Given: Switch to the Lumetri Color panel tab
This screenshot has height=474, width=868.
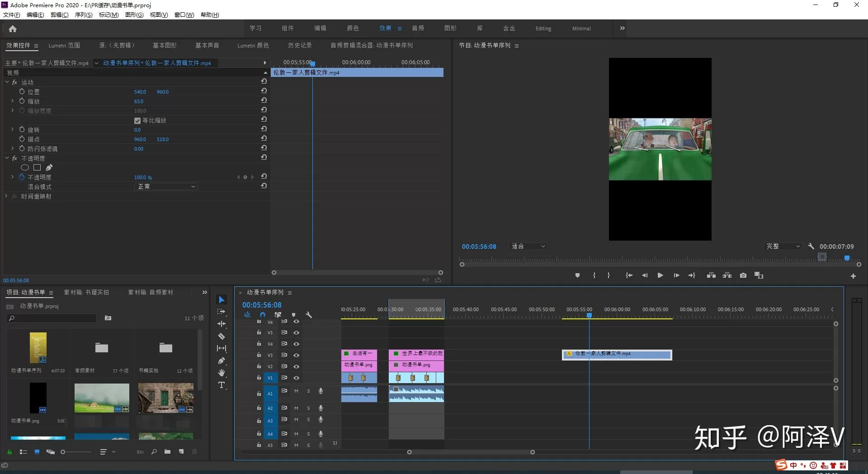Looking at the screenshot, I should pos(253,46).
